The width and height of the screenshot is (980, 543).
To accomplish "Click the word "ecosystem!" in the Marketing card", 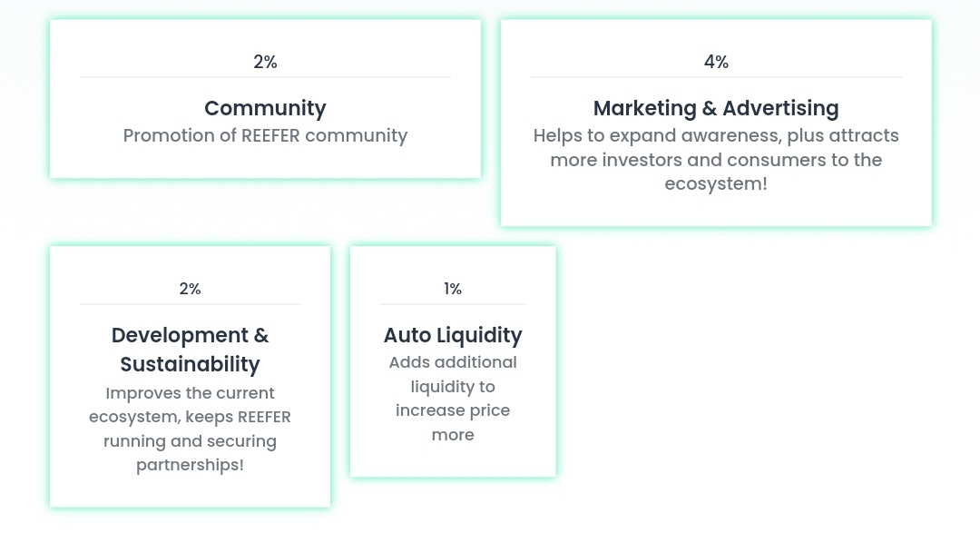I will pos(716,183).
